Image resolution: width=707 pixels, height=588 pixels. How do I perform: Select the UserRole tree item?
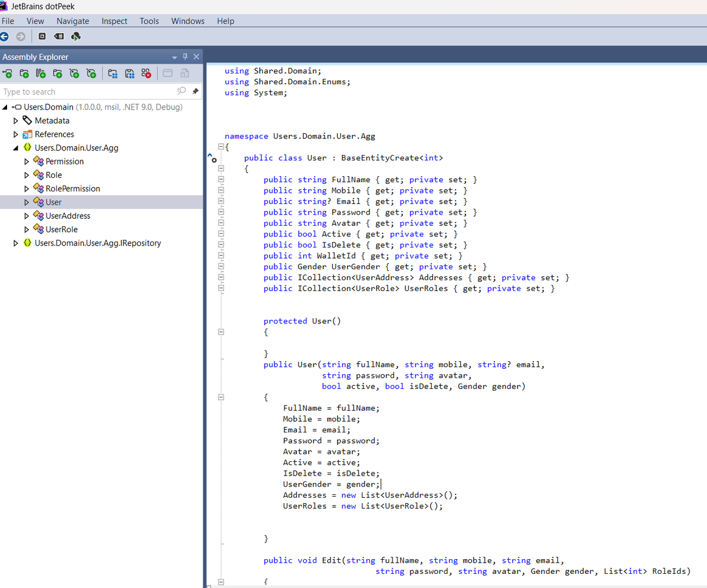[x=62, y=229]
